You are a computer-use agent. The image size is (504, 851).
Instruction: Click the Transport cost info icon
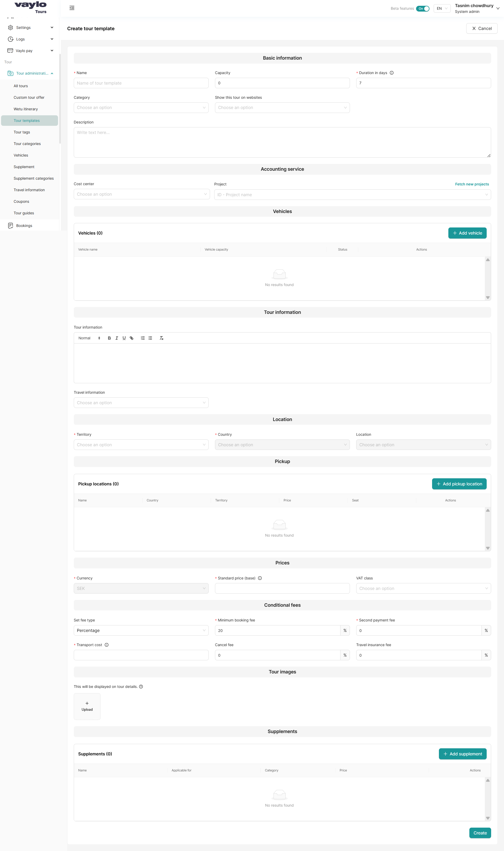click(x=107, y=645)
